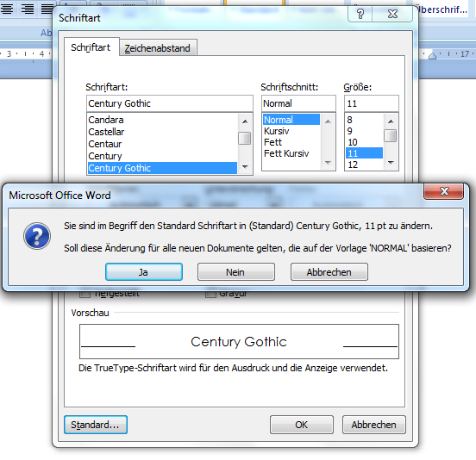Image resolution: width=476 pixels, height=460 pixels.
Task: Click the size list scroll-down arrow
Action: pos(391,163)
